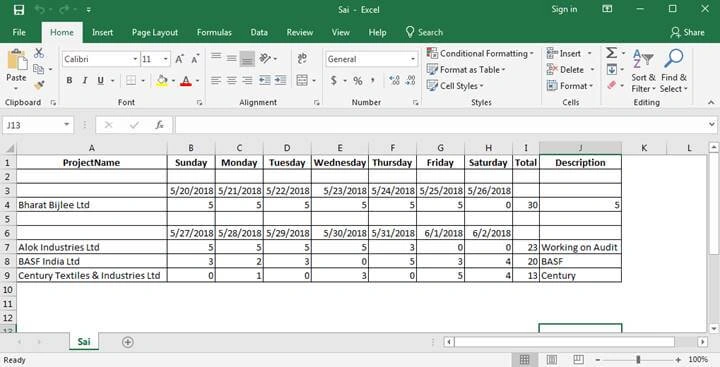Click the Clear eraser icon
Viewport: 720px width, 367px height.
612,85
